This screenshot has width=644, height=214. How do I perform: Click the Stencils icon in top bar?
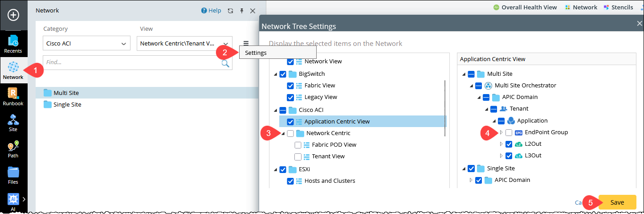click(x=606, y=7)
